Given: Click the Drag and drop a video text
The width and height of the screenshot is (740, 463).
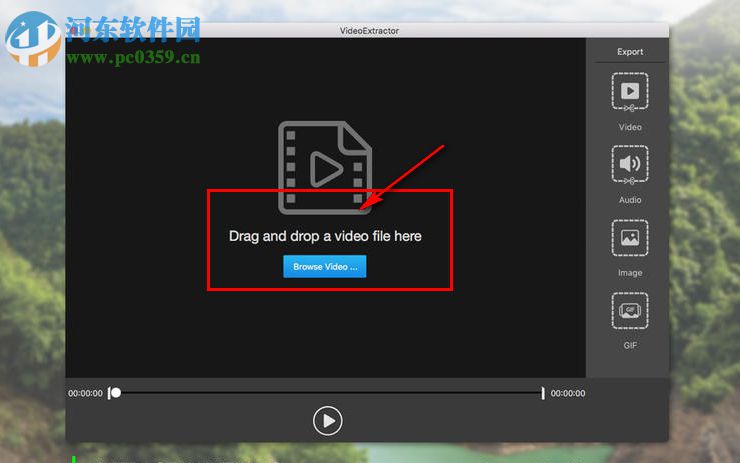Looking at the screenshot, I should coord(325,236).
